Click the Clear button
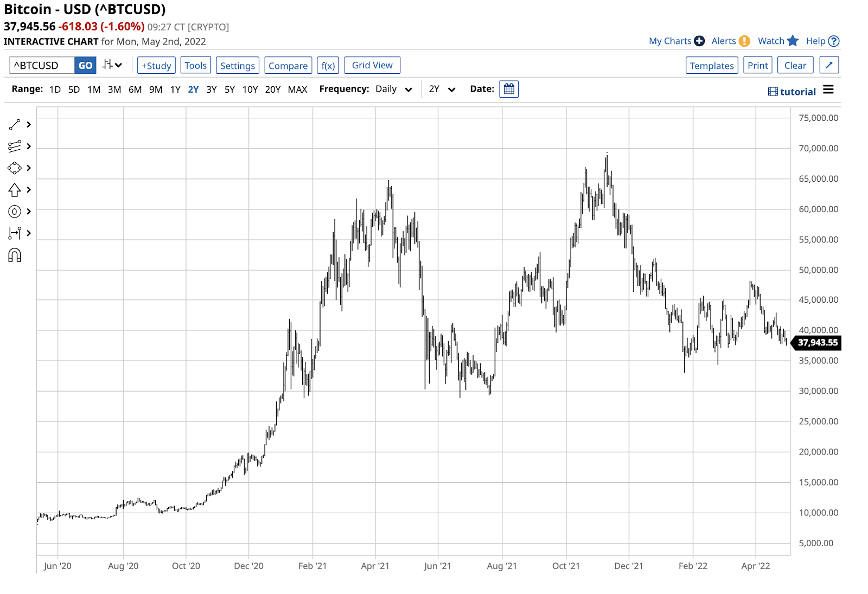Screen dimensions: 868x594 795,65
